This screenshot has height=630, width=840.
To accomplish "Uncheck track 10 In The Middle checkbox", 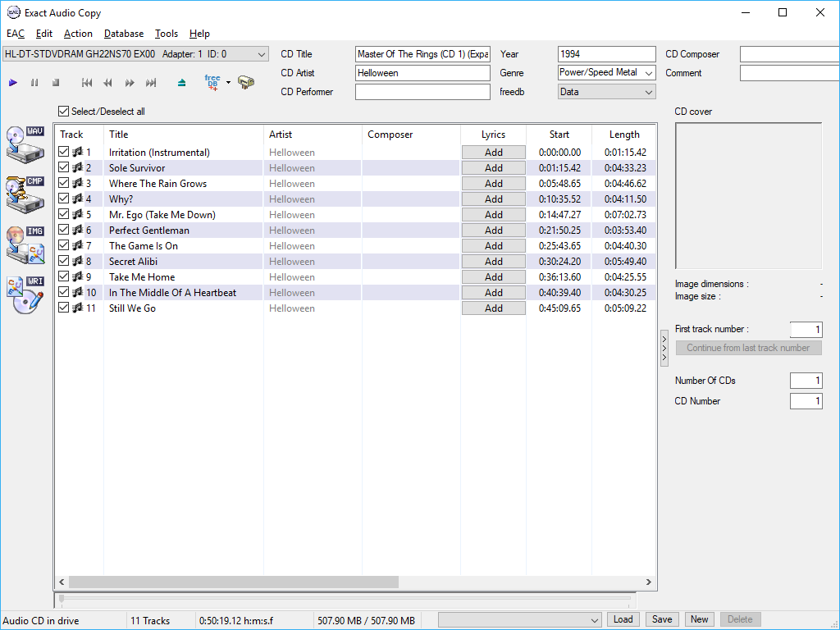I will (x=63, y=291).
